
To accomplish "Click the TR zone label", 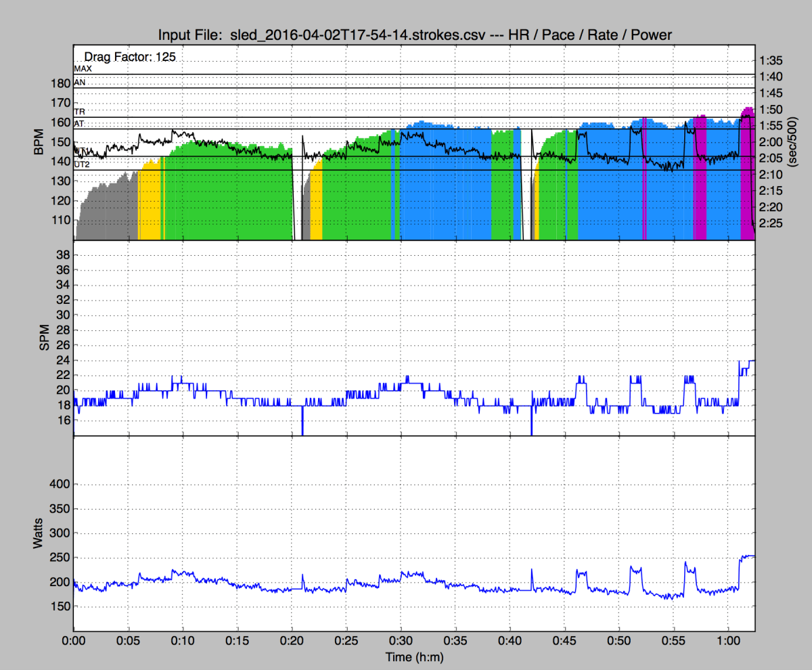I will click(x=79, y=112).
